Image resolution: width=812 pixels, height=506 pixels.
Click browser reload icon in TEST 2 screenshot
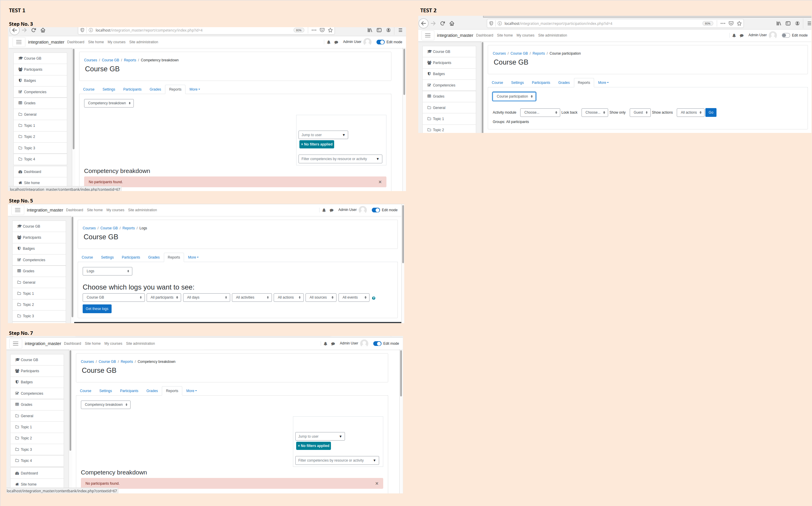coord(443,23)
